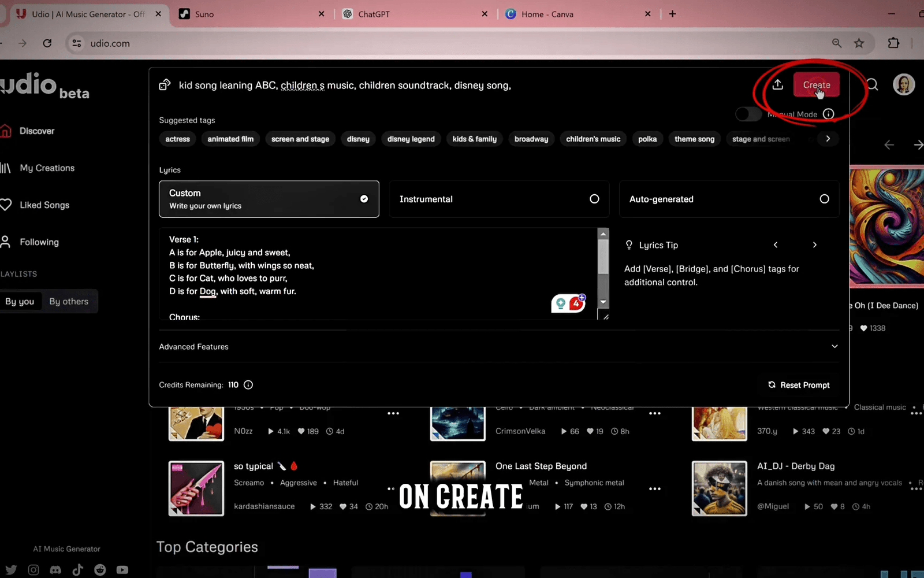Click the Credits Remaining info icon

[x=248, y=385]
